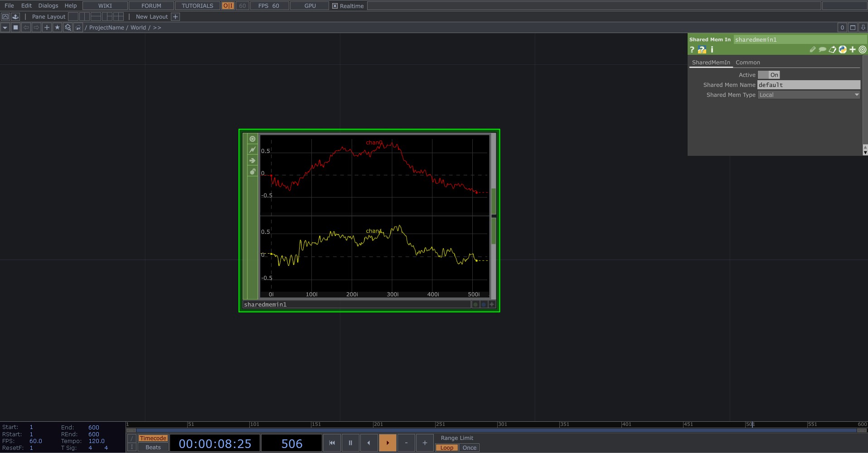Open operator info via the 'i' icon

tap(712, 50)
